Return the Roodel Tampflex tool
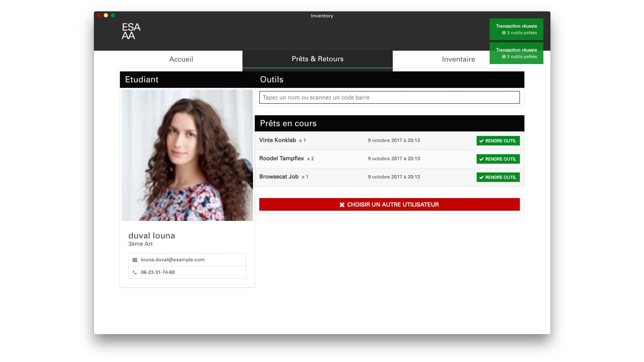This screenshot has height=362, width=644. (x=498, y=159)
